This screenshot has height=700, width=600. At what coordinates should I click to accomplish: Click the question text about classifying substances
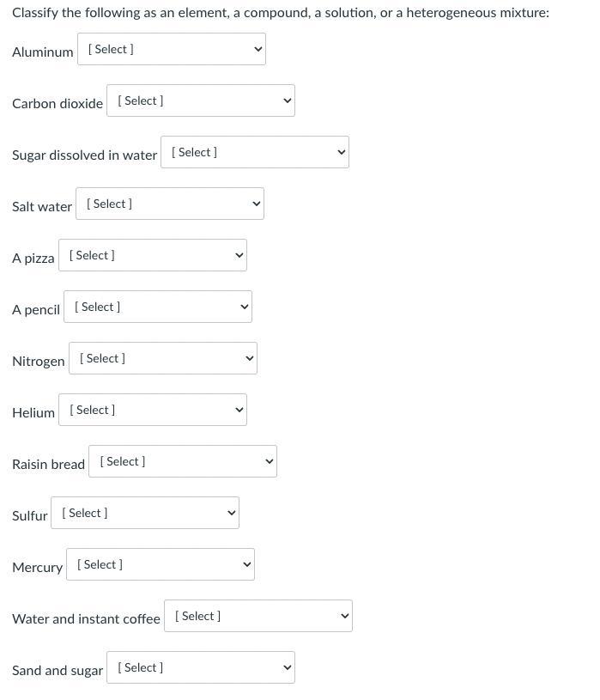[280, 13]
